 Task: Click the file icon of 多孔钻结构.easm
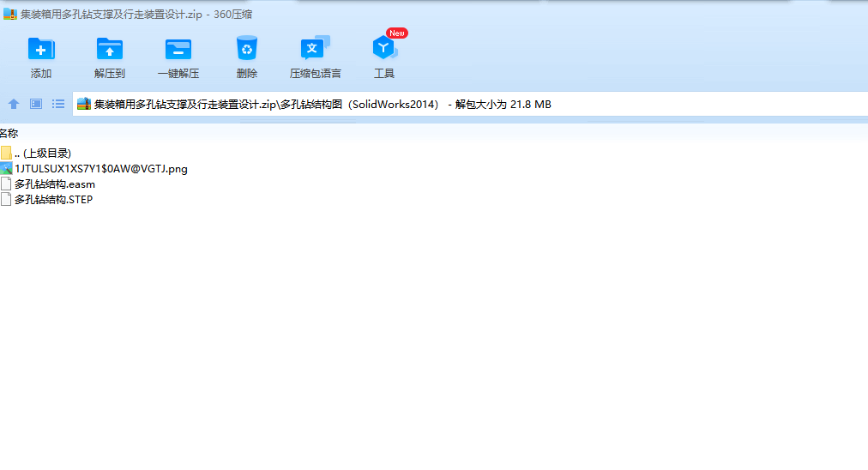pyautogui.click(x=6, y=184)
